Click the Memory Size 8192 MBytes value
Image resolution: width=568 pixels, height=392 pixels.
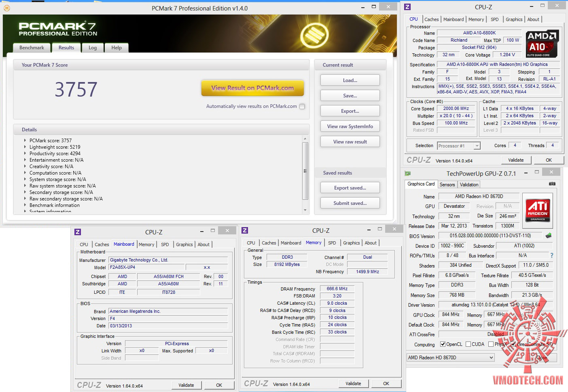[287, 264]
